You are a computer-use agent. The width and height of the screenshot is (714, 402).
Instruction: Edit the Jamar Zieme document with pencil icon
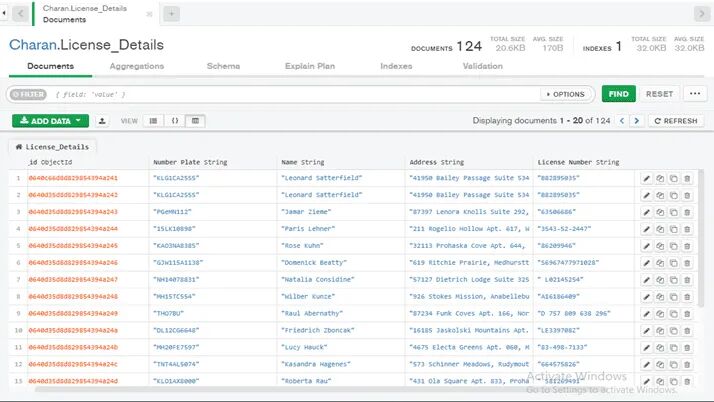pyautogui.click(x=646, y=212)
